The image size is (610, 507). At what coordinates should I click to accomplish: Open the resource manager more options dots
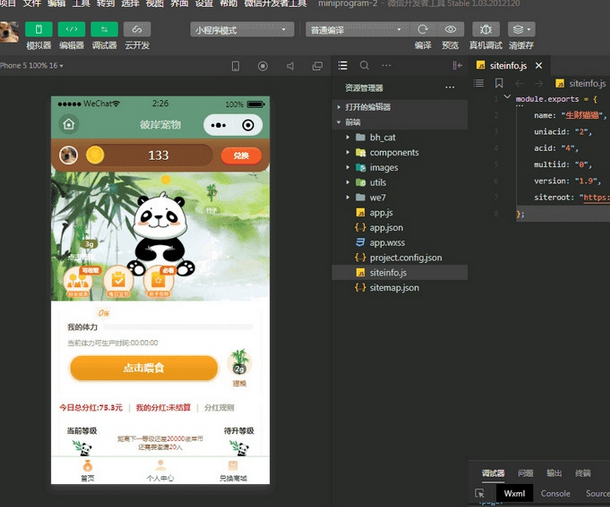pyautogui.click(x=450, y=88)
